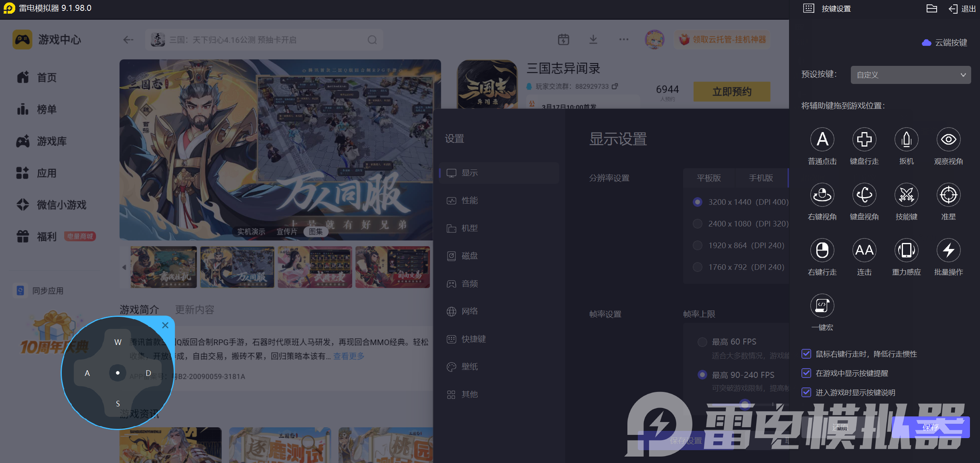Select the 扳机 trigger key icon
The width and height of the screenshot is (980, 463).
(906, 140)
